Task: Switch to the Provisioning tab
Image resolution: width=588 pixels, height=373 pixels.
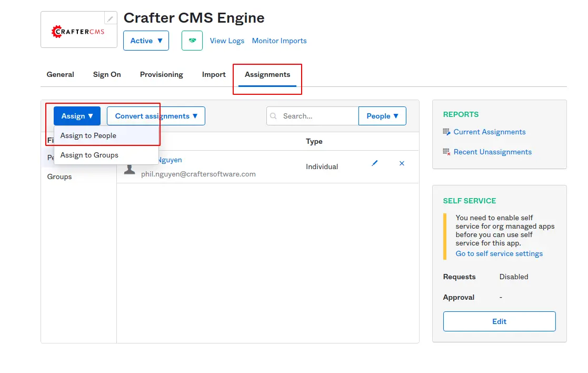Action: pyautogui.click(x=161, y=74)
